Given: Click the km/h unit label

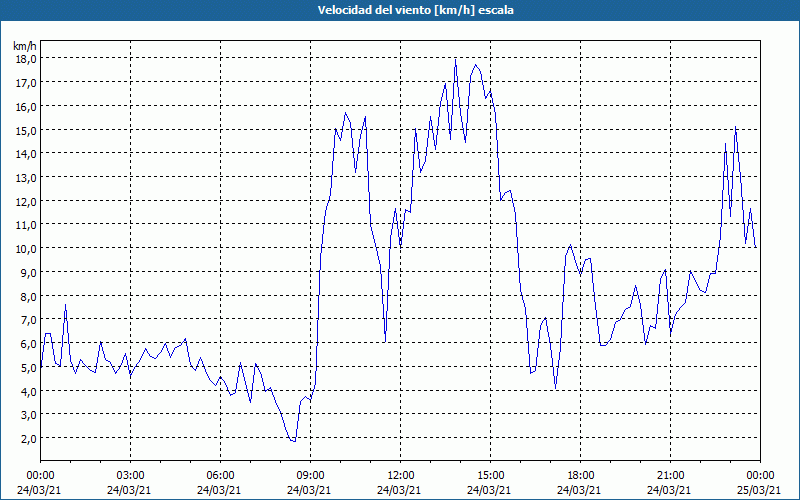Looking at the screenshot, I should tap(25, 46).
